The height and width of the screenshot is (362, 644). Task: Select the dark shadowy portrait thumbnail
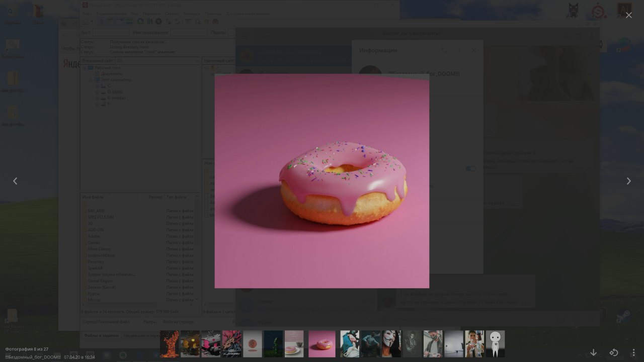tap(412, 344)
